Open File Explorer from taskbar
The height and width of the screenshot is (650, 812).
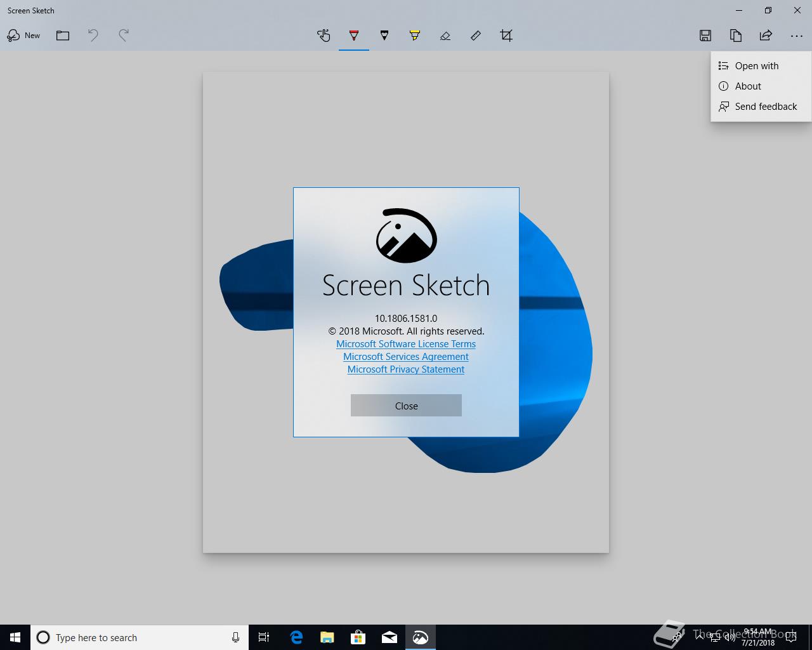[327, 637]
